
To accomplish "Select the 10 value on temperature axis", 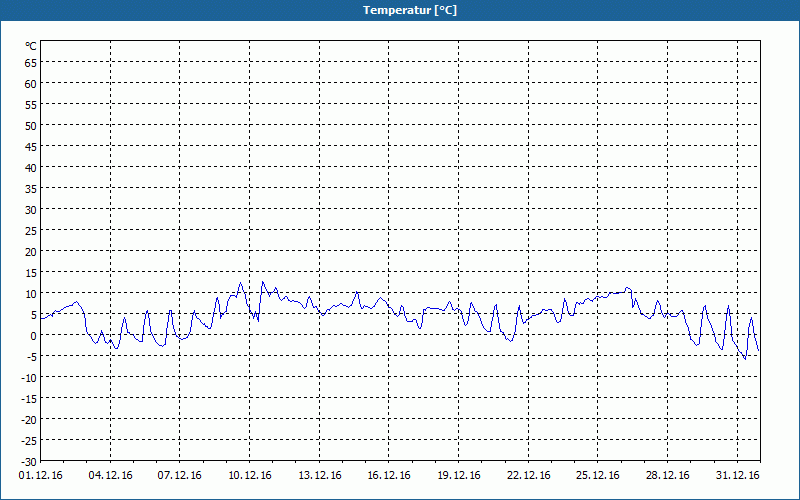I will coord(31,293).
